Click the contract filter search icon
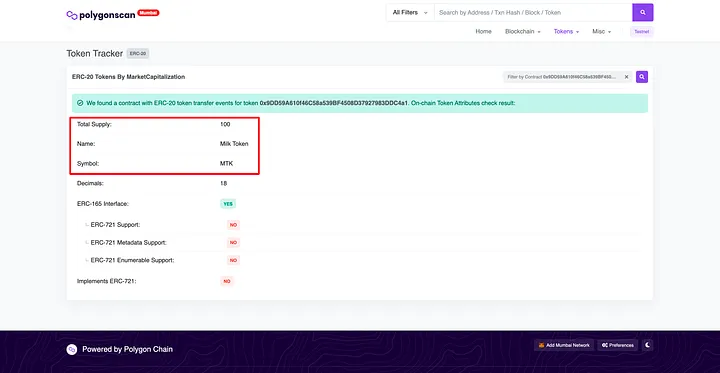This screenshot has height=373, width=720. 641,77
